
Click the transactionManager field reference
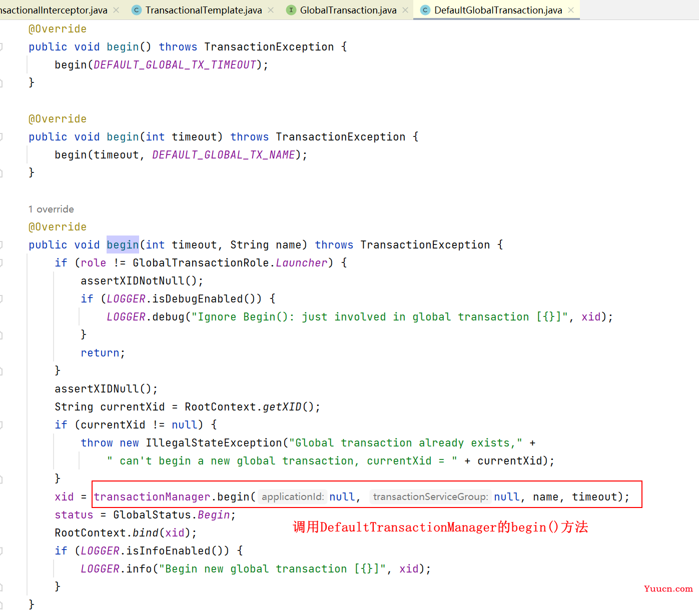coord(152,497)
